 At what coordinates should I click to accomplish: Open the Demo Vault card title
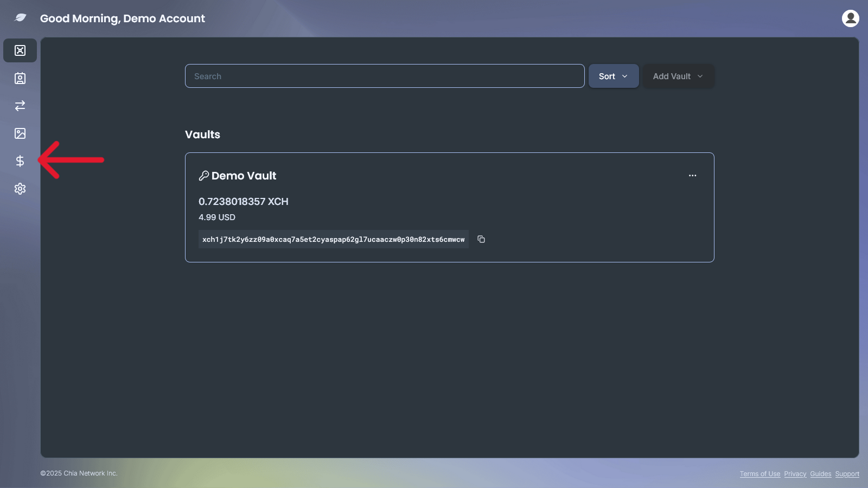[x=244, y=176]
